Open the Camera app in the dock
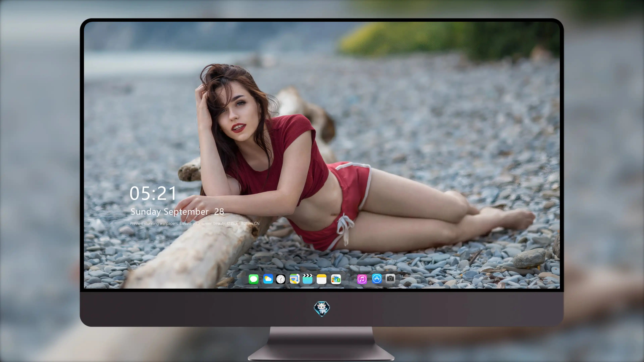The width and height of the screenshot is (644, 362). click(x=390, y=279)
